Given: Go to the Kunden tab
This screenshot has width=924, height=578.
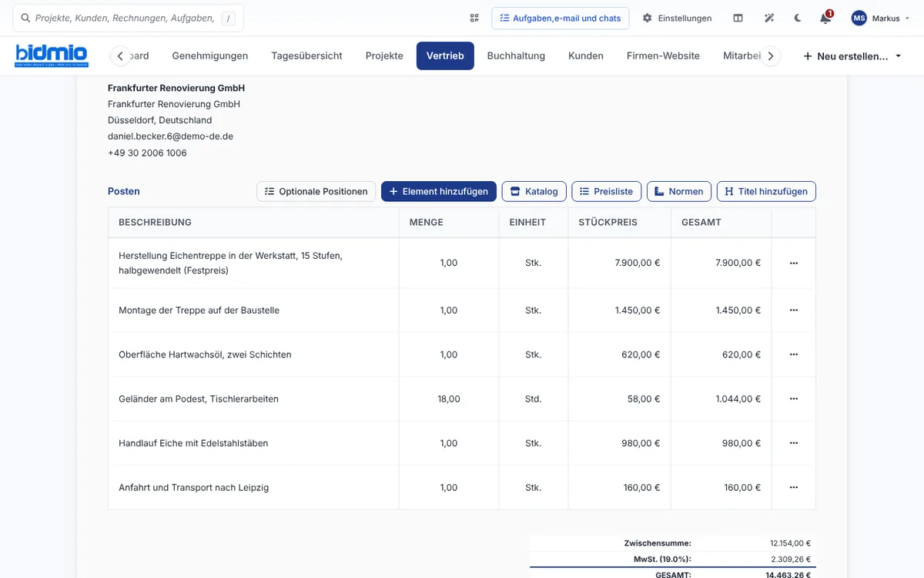Looking at the screenshot, I should 586,55.
